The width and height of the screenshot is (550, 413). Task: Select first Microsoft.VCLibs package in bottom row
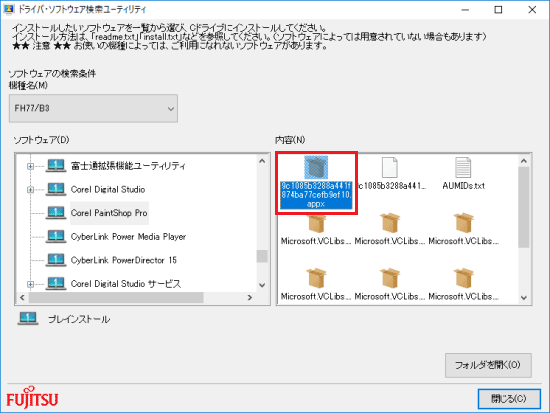[316, 278]
